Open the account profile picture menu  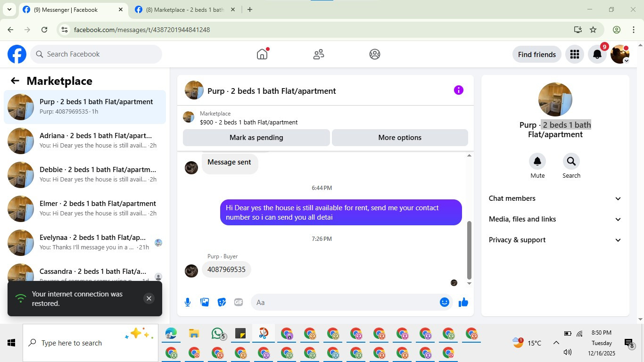pos(620,54)
